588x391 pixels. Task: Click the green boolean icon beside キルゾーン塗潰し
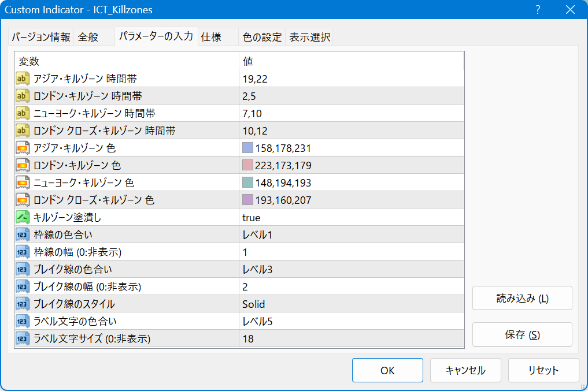(x=23, y=217)
